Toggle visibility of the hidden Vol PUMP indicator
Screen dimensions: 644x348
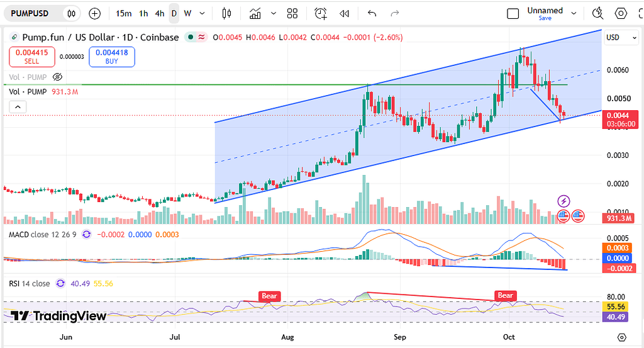(x=57, y=77)
